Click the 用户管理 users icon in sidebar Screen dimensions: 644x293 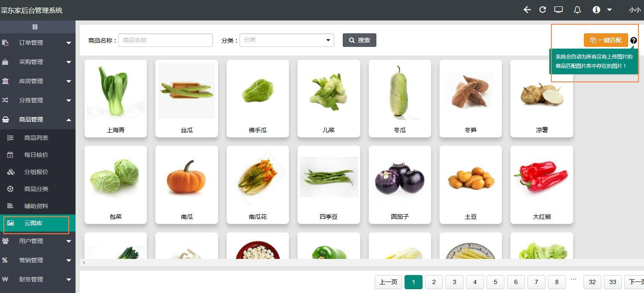6,241
